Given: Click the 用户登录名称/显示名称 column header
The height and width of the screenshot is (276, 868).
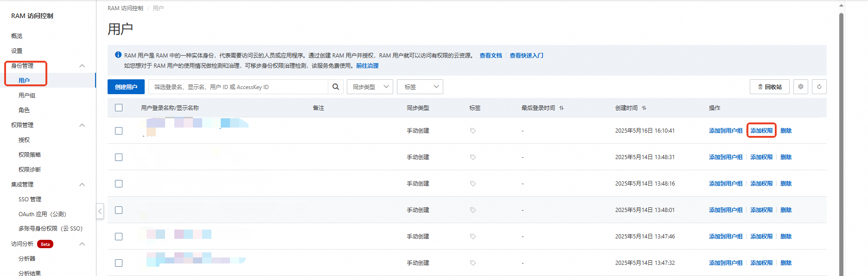Looking at the screenshot, I should coord(170,108).
